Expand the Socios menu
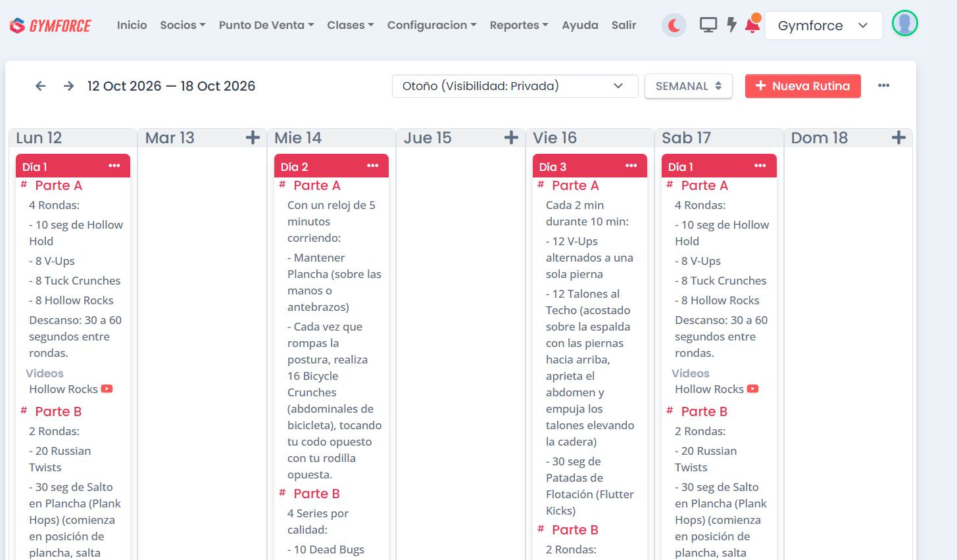This screenshot has width=957, height=560. click(x=183, y=25)
